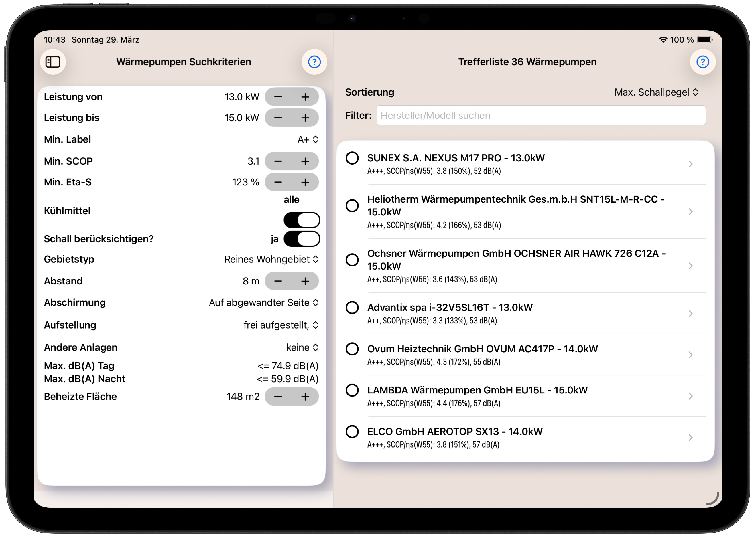Open ELCO AEROTOP SX13 entry chevron

click(x=690, y=438)
